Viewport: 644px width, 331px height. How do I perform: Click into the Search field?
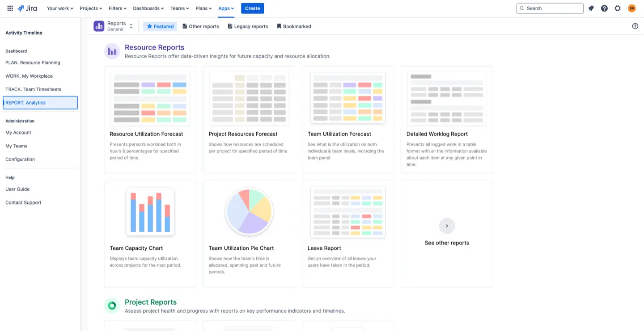550,8
